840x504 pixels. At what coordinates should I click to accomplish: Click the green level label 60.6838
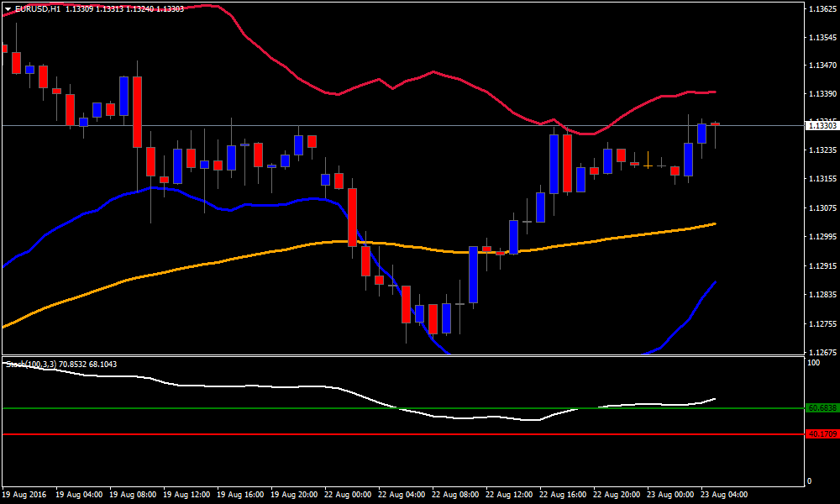(821, 408)
